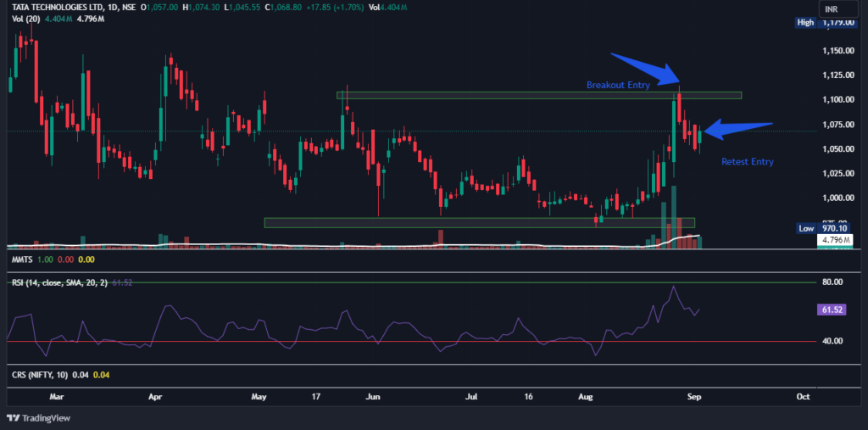Screen dimensions: 868x430
Task: Click the Retest Entry text annotation
Action: [x=747, y=161]
